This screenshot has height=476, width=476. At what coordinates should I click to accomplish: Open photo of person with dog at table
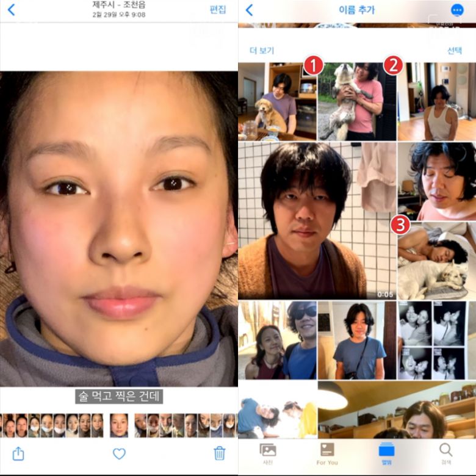[x=277, y=101]
